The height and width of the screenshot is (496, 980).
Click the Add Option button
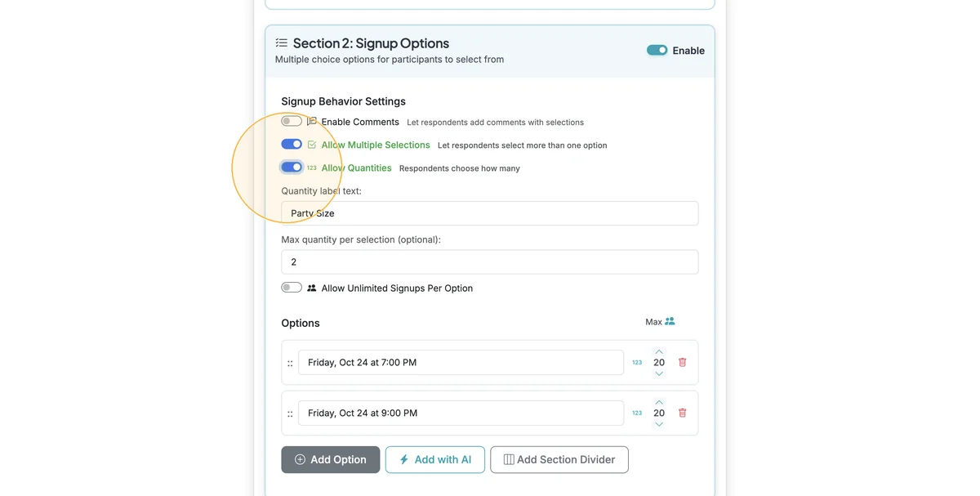tap(331, 459)
